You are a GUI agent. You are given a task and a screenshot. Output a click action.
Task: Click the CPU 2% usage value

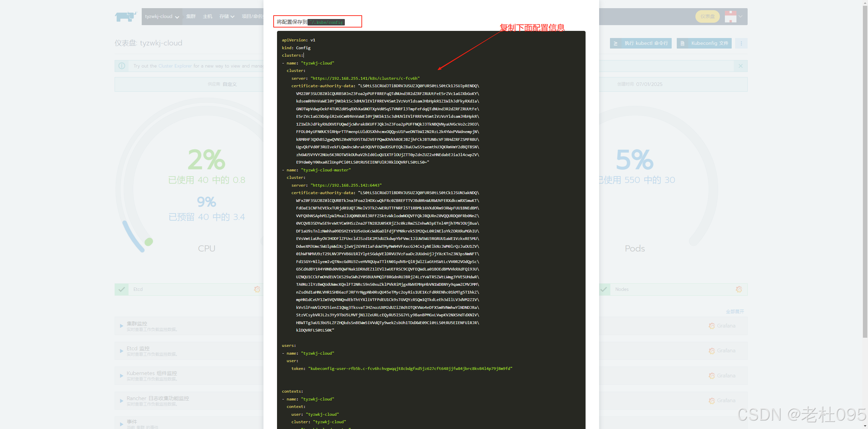(x=206, y=160)
